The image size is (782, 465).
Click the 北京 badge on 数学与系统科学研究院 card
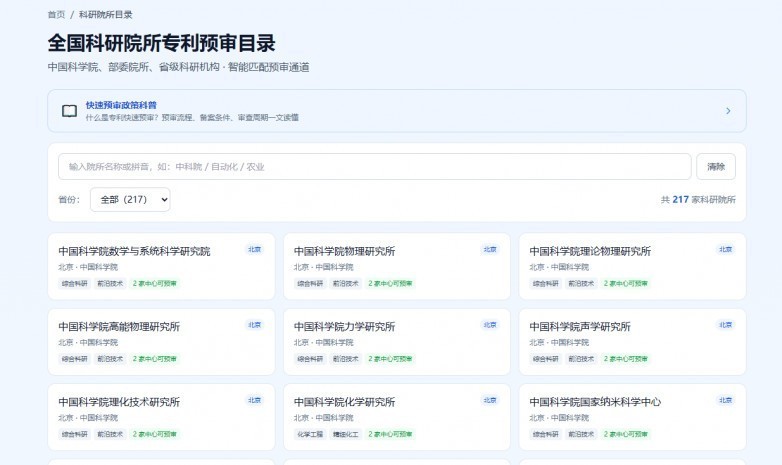pyautogui.click(x=255, y=249)
